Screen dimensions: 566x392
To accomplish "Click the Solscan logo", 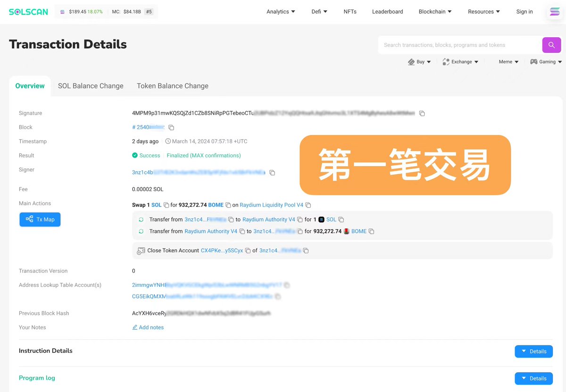I will pyautogui.click(x=28, y=12).
